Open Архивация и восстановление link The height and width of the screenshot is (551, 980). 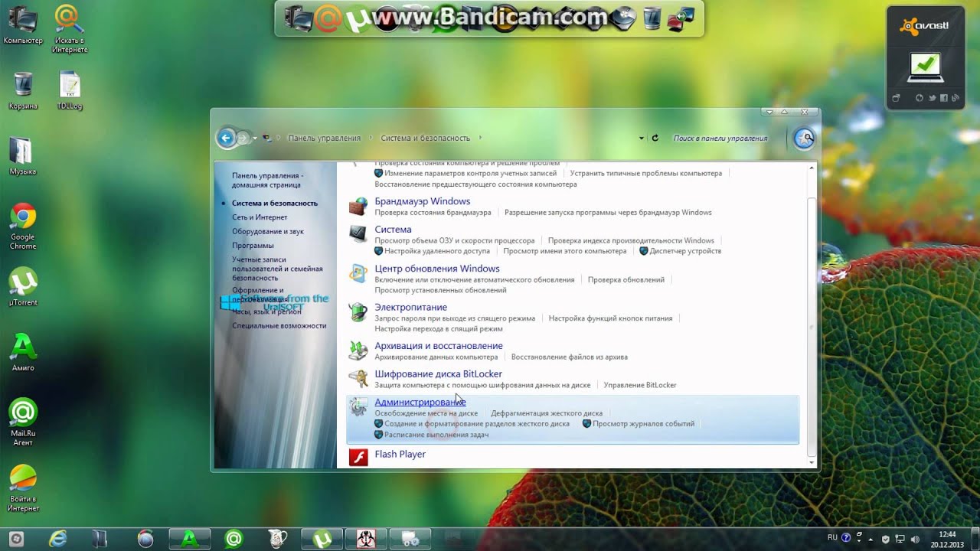(x=439, y=346)
